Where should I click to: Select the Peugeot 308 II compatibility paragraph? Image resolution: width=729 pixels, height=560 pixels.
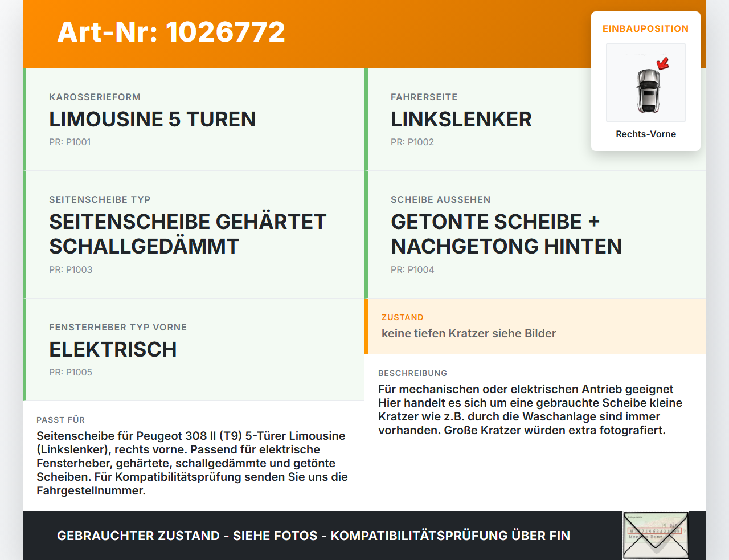pyautogui.click(x=192, y=463)
